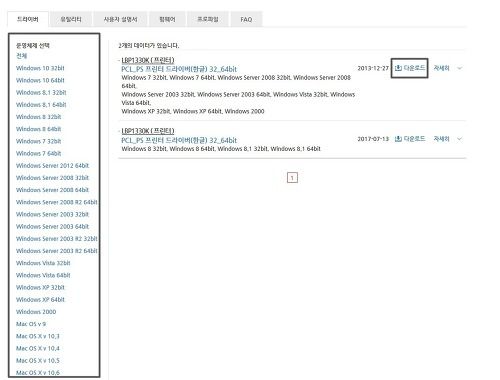Viewport: 500px width, 380px height.
Task: Filter drivers by Windows 10 64bit
Action: click(40, 80)
